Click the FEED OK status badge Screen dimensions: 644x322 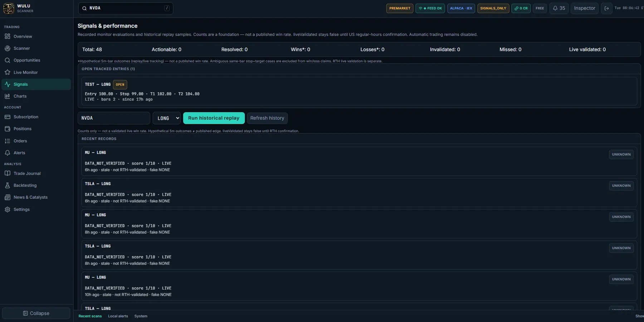click(x=430, y=8)
